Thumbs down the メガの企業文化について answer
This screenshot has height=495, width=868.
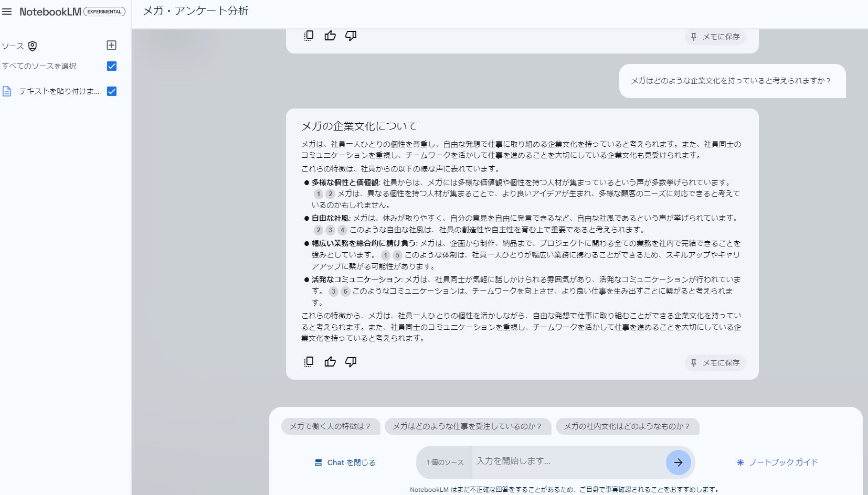[x=351, y=362]
